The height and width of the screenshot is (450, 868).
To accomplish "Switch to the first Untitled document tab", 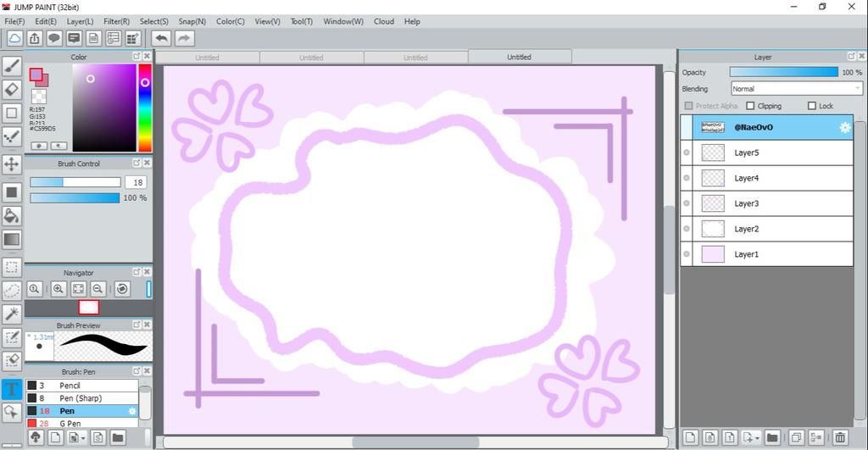I will [207, 58].
